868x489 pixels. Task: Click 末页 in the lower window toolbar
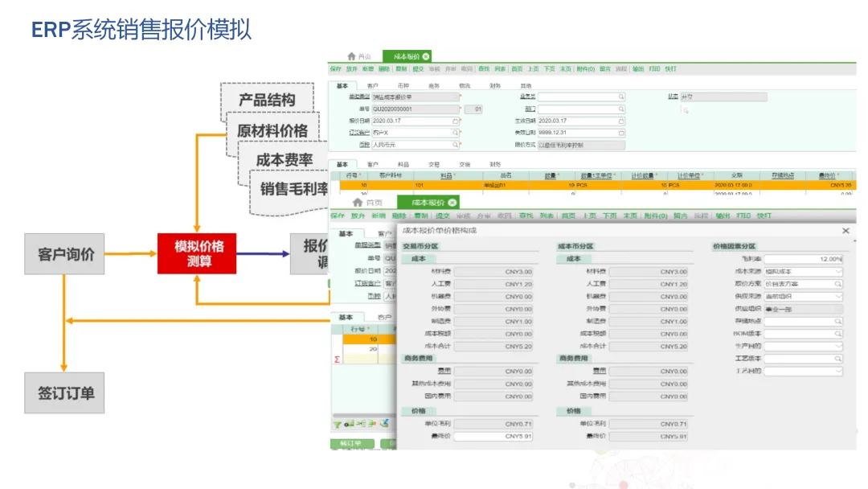pos(630,216)
